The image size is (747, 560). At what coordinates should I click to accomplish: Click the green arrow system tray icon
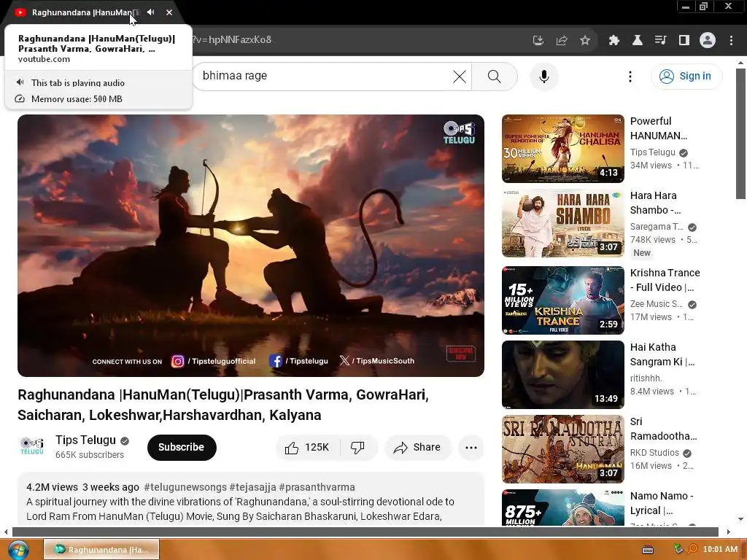point(678,549)
